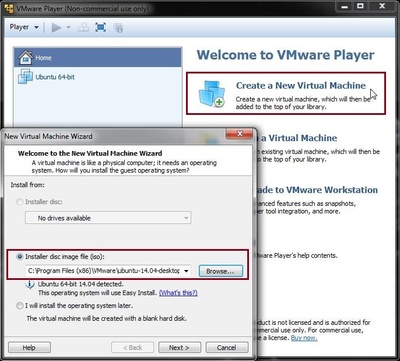Viewport: 400px width, 361px height.
Task: Click the Browse... button
Action: (x=220, y=271)
